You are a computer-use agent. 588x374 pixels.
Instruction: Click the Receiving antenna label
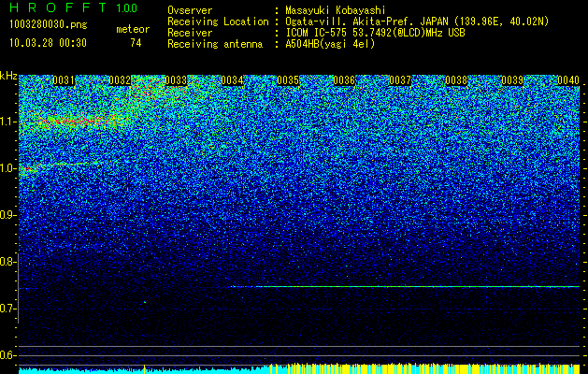[x=215, y=44]
